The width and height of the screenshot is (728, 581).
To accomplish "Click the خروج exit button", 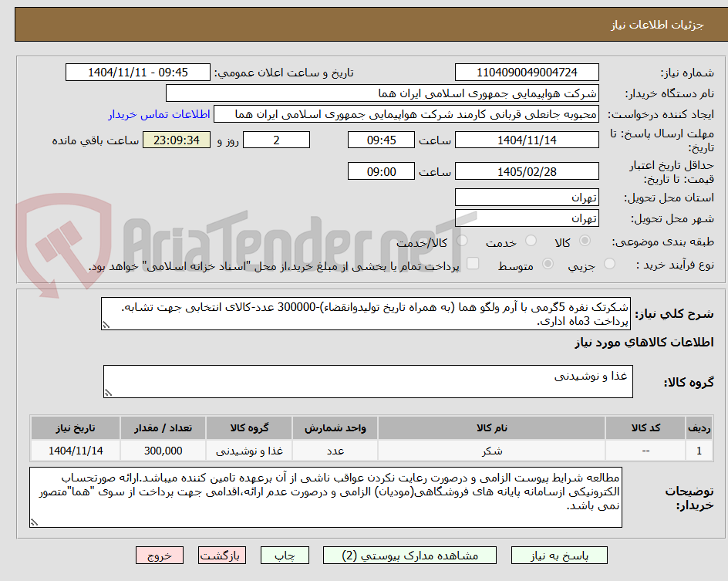I will (159, 556).
